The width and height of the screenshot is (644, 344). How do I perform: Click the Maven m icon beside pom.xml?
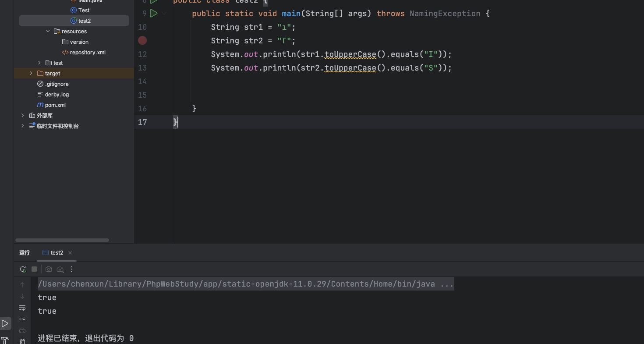[40, 105]
